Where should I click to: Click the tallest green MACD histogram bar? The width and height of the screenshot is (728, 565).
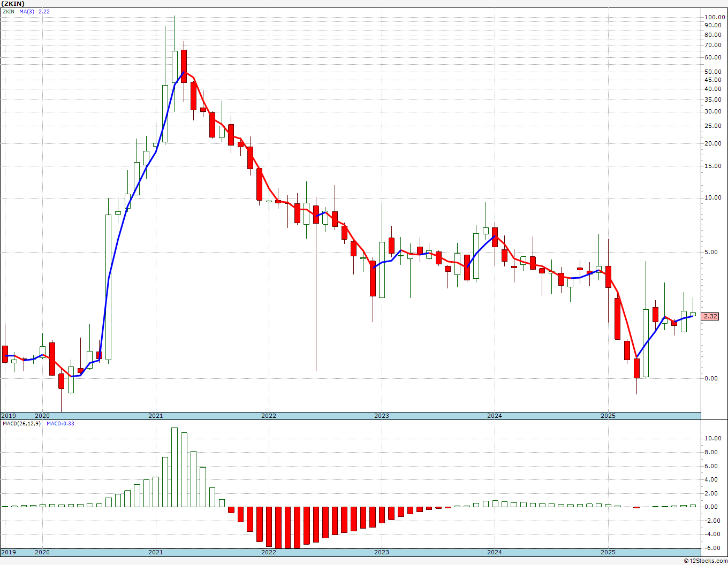[x=175, y=467]
